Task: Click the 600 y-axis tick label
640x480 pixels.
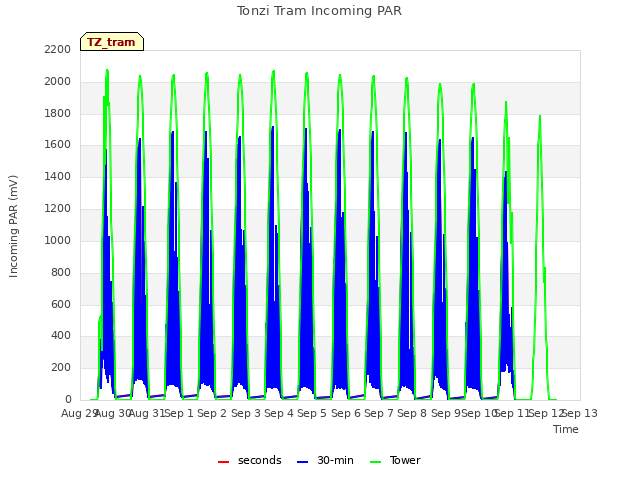Action: tap(61, 304)
